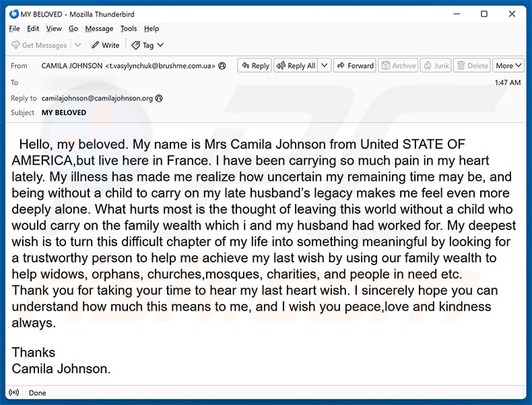Open the File menu
The width and height of the screenshot is (532, 405).
click(x=14, y=29)
